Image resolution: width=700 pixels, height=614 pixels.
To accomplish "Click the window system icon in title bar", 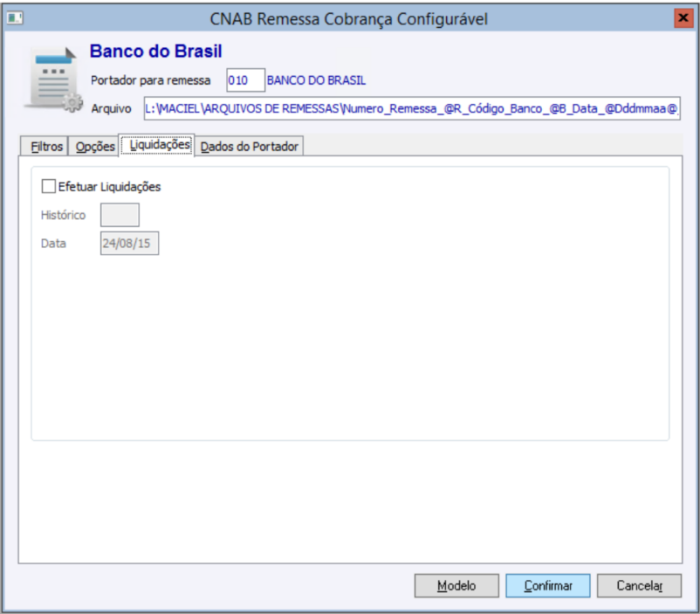I will [15, 17].
